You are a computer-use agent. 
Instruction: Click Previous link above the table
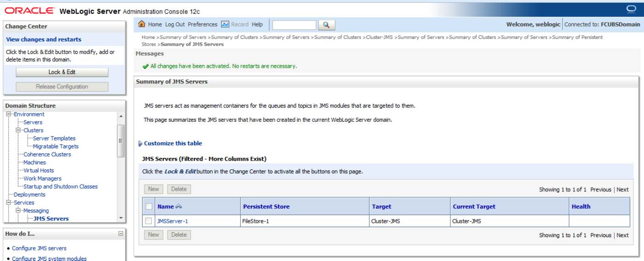[x=601, y=190]
